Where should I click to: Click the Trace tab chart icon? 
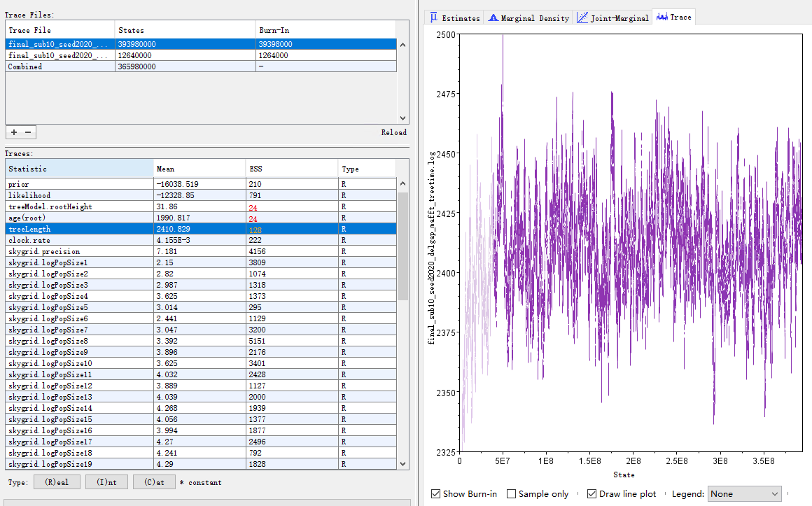click(661, 17)
